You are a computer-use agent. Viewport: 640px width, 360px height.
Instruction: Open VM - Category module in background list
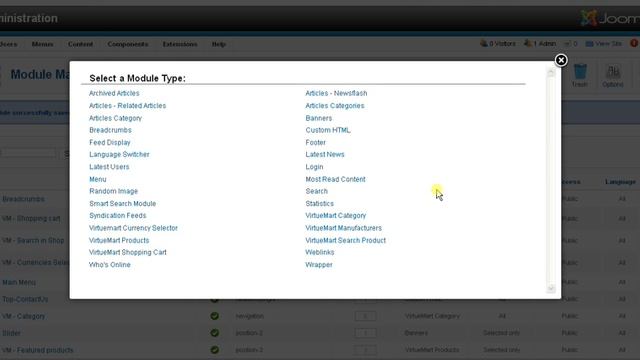click(23, 316)
